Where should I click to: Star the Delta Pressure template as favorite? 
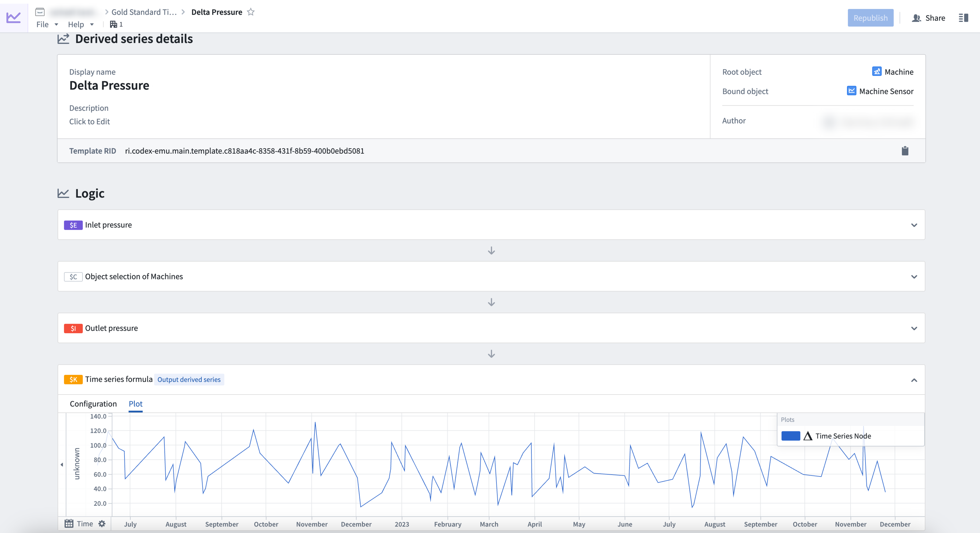[251, 12]
